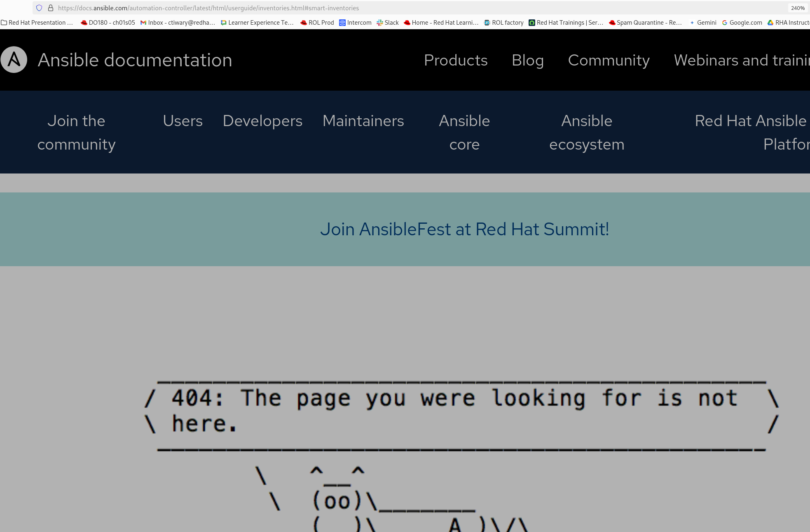810x532 pixels.
Task: Open the Inbox Gmail bookmark
Action: (178, 23)
